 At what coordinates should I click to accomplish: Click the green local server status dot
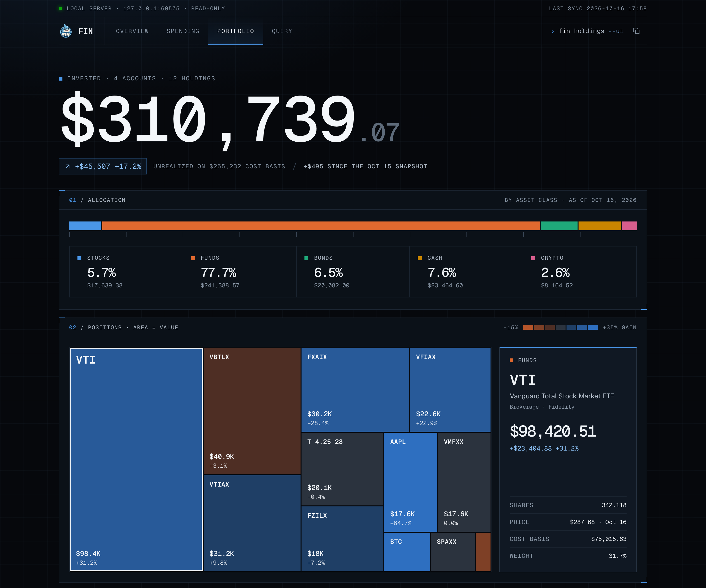61,8
